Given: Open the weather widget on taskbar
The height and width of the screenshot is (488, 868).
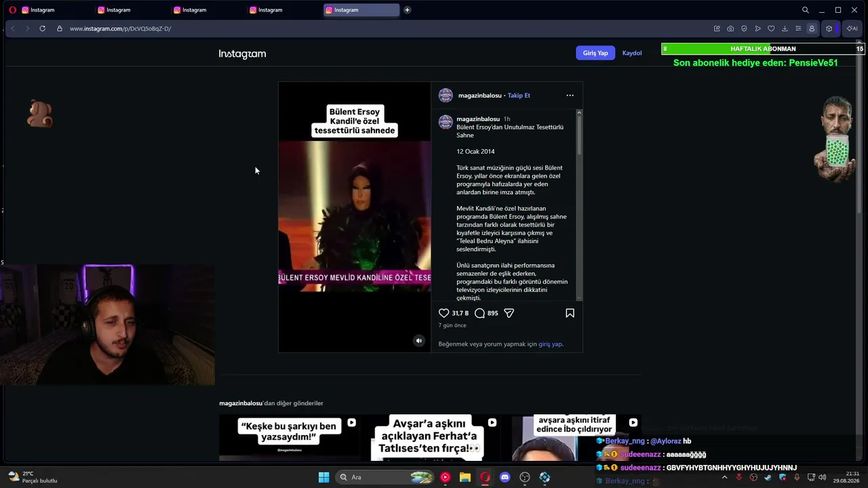Looking at the screenshot, I should (33, 477).
